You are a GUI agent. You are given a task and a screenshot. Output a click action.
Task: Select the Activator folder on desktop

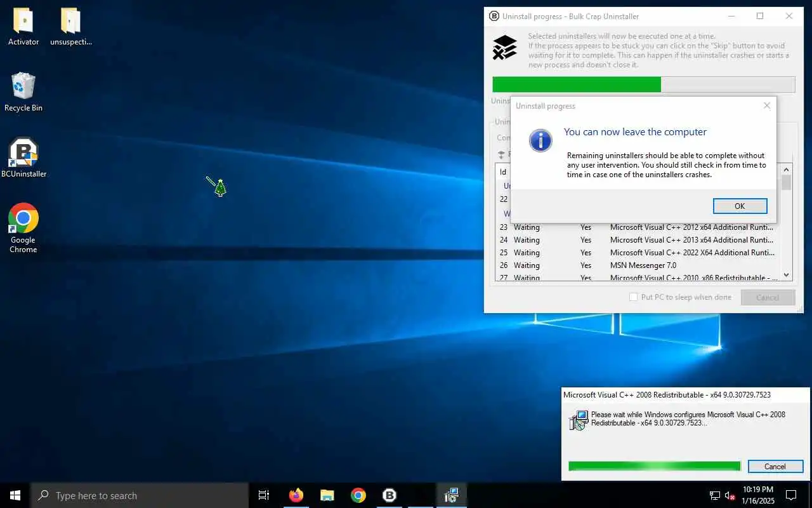[x=23, y=27]
